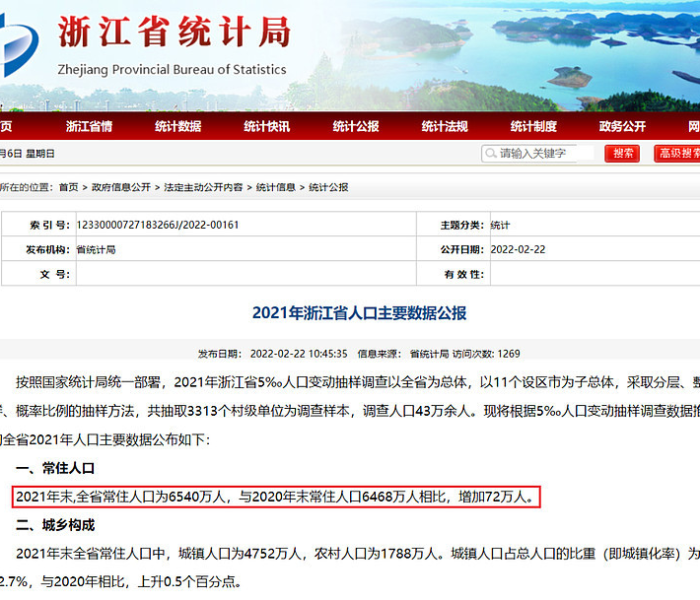The image size is (700, 600).
Task: Open the 政务公开 navigation item
Action: pyautogui.click(x=623, y=126)
